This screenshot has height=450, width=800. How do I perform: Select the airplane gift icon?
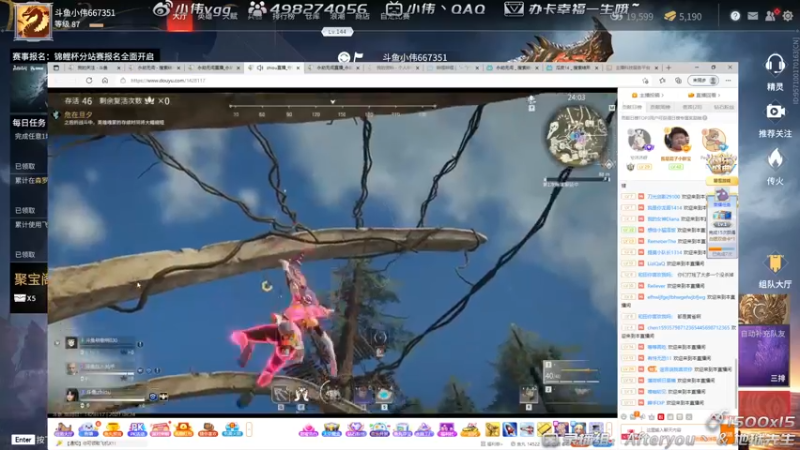527,430
